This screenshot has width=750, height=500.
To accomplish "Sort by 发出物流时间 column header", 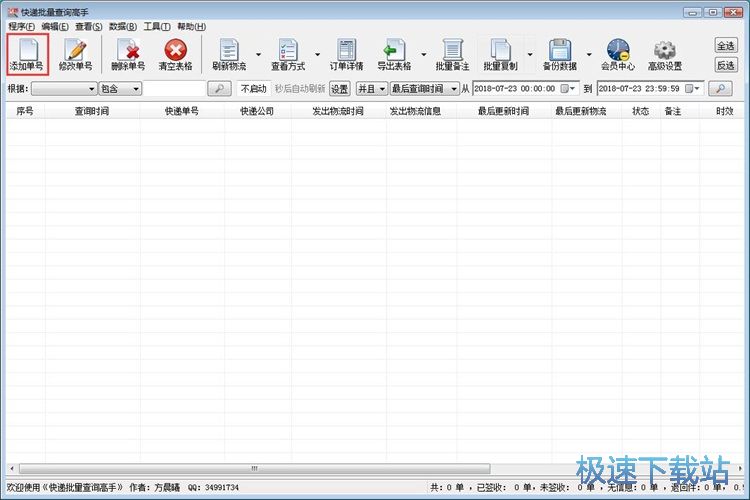I will click(x=338, y=111).
